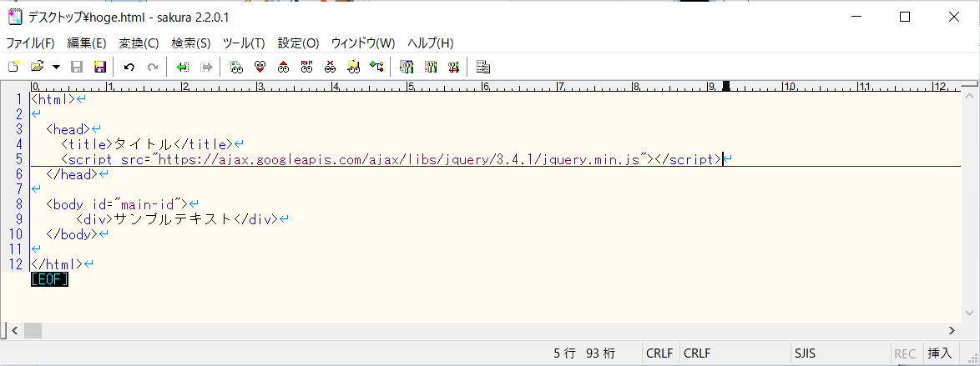Click the jquery.min.js URL string
The height and width of the screenshot is (366, 980).
[x=399, y=159]
